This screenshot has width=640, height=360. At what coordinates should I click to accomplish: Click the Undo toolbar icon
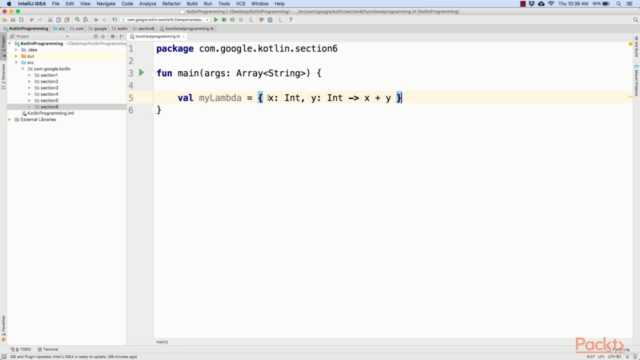coord(31,20)
